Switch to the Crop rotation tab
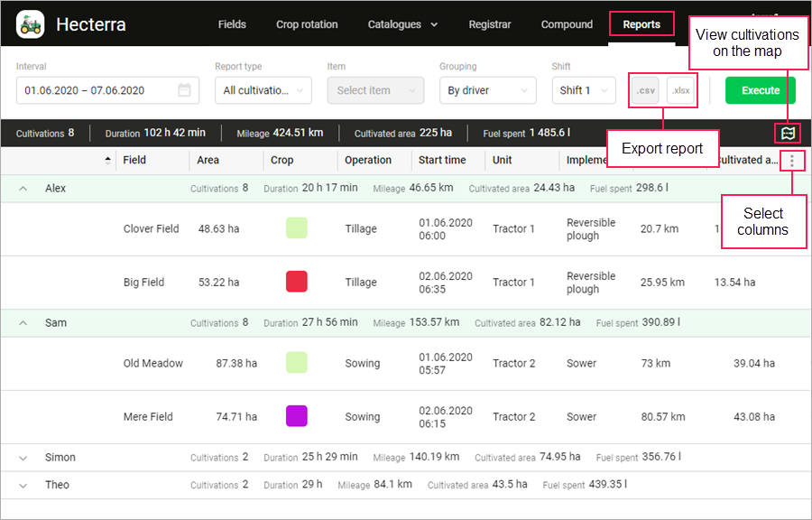812x520 pixels. click(x=307, y=24)
